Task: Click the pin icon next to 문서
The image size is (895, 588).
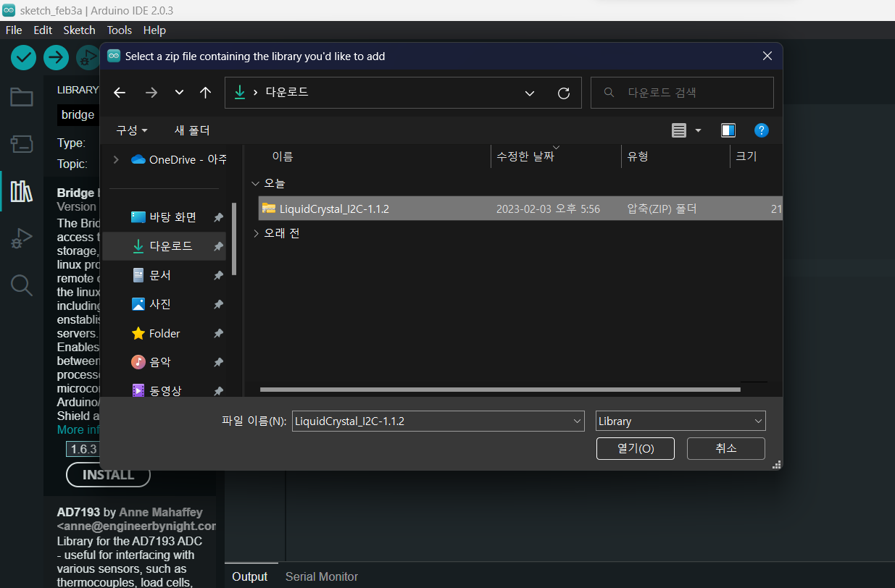Action: (x=218, y=275)
